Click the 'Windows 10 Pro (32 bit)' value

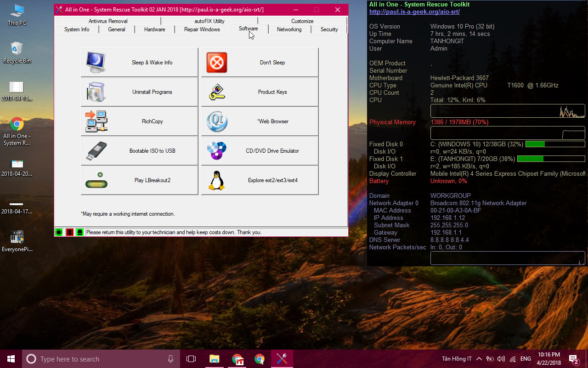(x=462, y=27)
